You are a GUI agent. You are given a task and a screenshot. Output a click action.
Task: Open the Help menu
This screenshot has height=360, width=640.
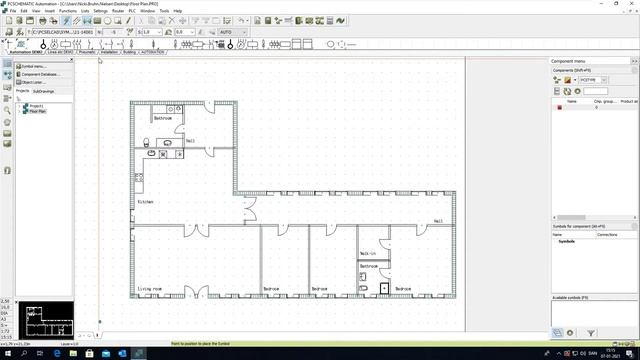point(178,11)
